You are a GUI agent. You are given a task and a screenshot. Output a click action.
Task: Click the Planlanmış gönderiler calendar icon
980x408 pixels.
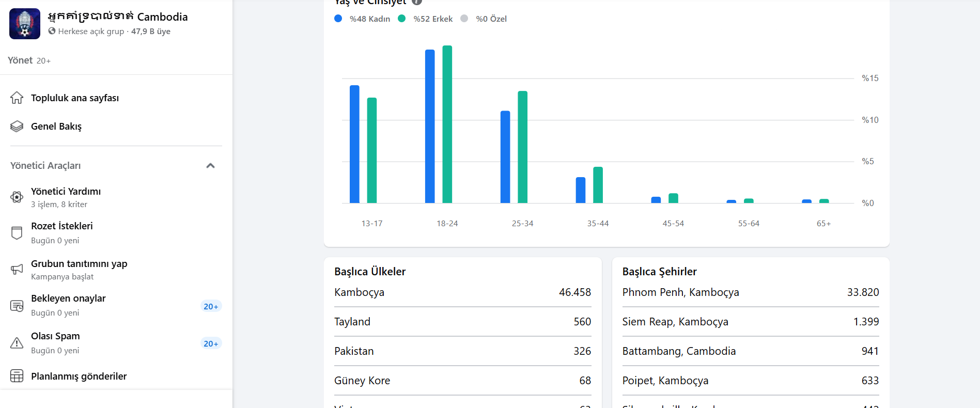17,376
